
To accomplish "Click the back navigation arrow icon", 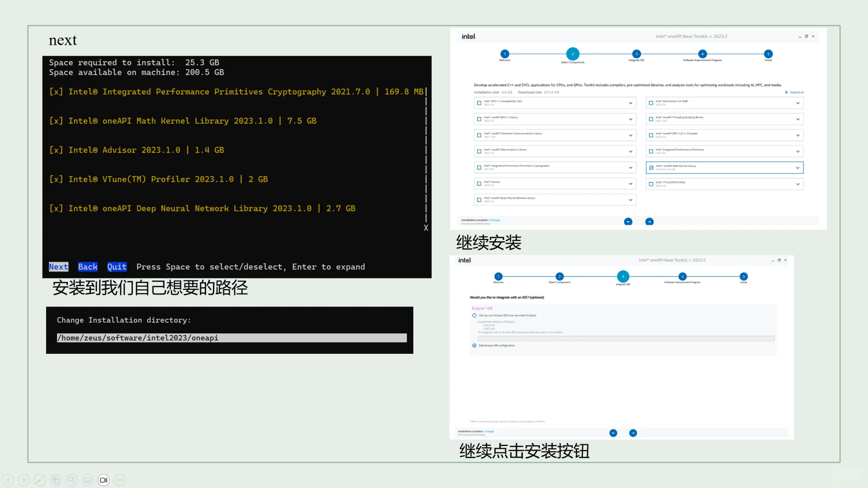I will pos(8,480).
